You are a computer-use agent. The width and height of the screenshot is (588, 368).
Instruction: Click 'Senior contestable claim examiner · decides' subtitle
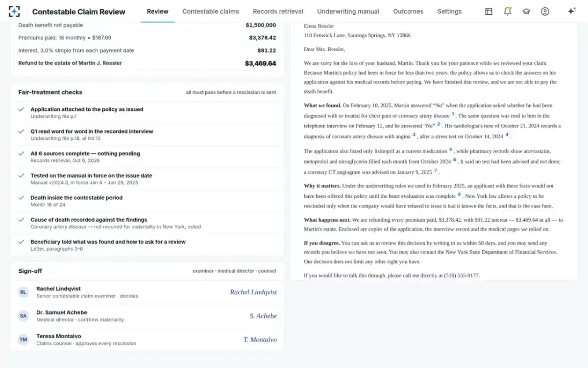pyautogui.click(x=87, y=296)
